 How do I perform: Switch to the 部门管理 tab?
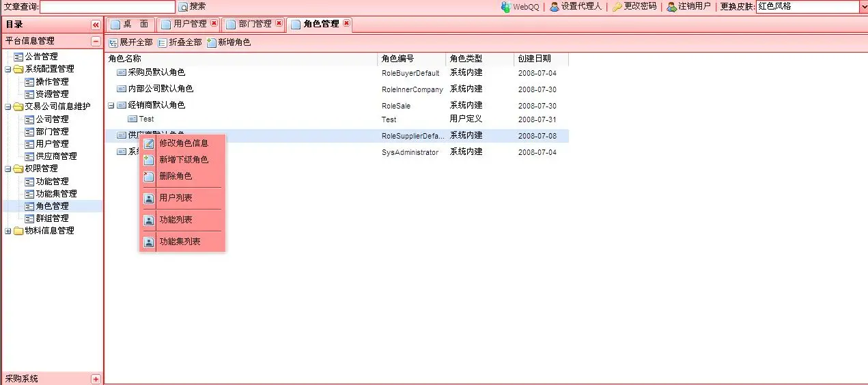[254, 24]
